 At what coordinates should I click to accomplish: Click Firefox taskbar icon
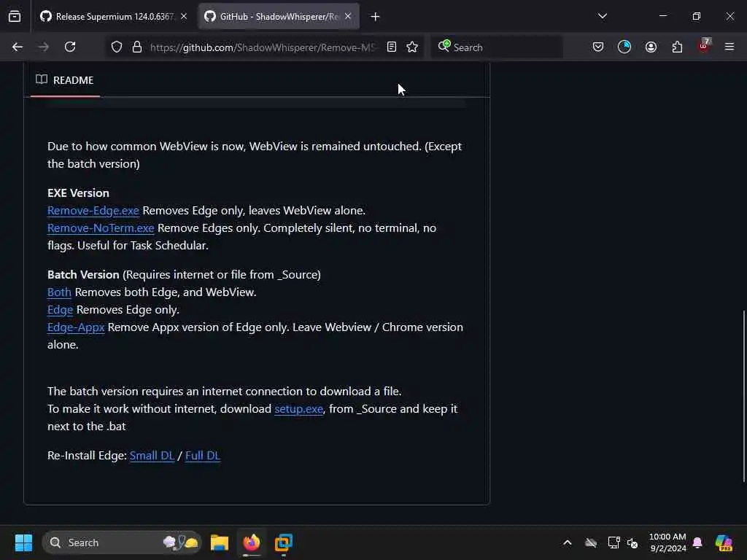tap(252, 542)
